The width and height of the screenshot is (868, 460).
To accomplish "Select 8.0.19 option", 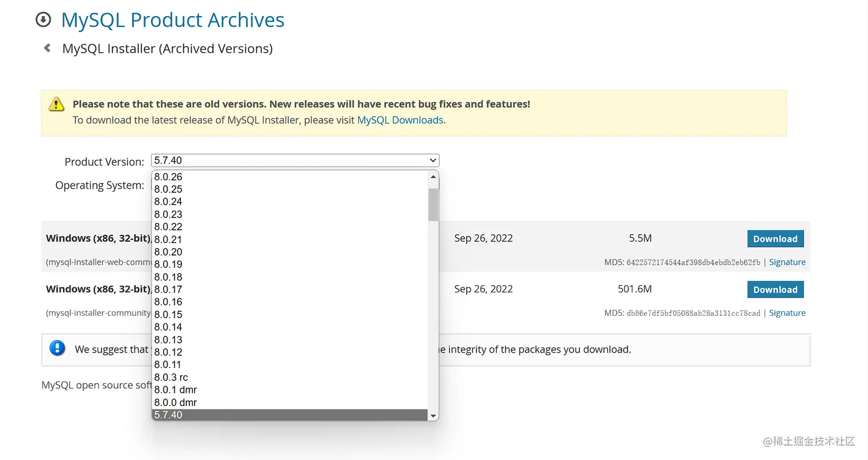I will [x=290, y=264].
